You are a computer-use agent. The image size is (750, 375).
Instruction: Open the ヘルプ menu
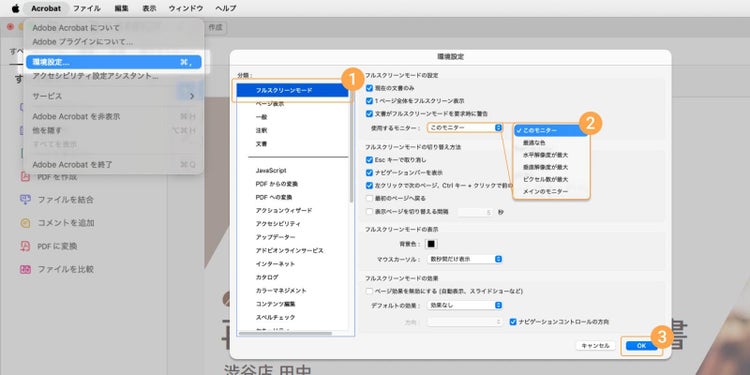coord(225,8)
